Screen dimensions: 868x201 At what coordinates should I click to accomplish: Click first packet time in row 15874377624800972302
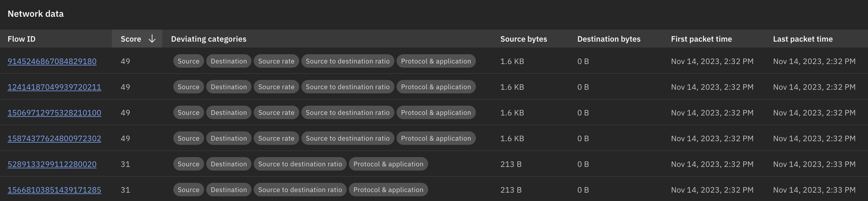click(x=712, y=139)
